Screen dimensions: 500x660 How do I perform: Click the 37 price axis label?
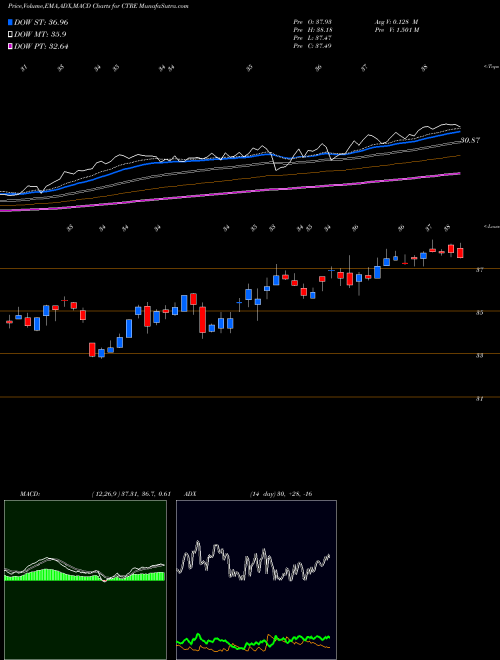[479, 270]
